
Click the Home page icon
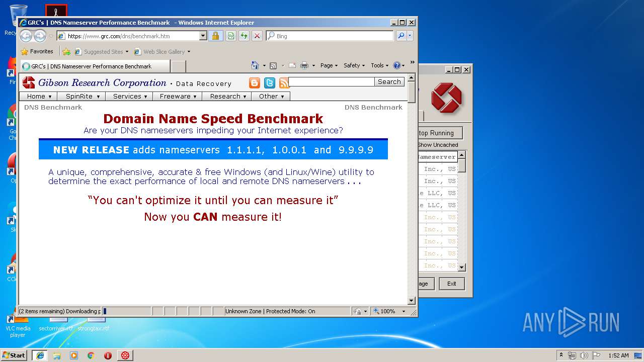point(255,65)
